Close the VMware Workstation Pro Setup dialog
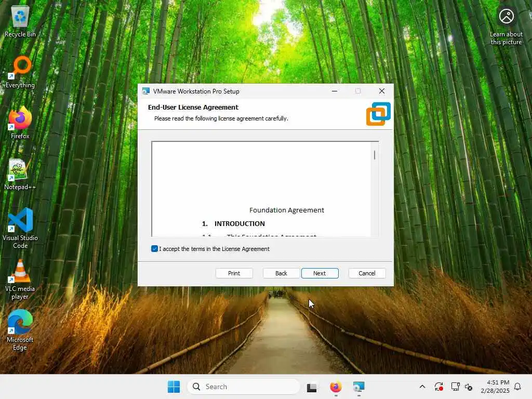The height and width of the screenshot is (399, 532). click(382, 91)
